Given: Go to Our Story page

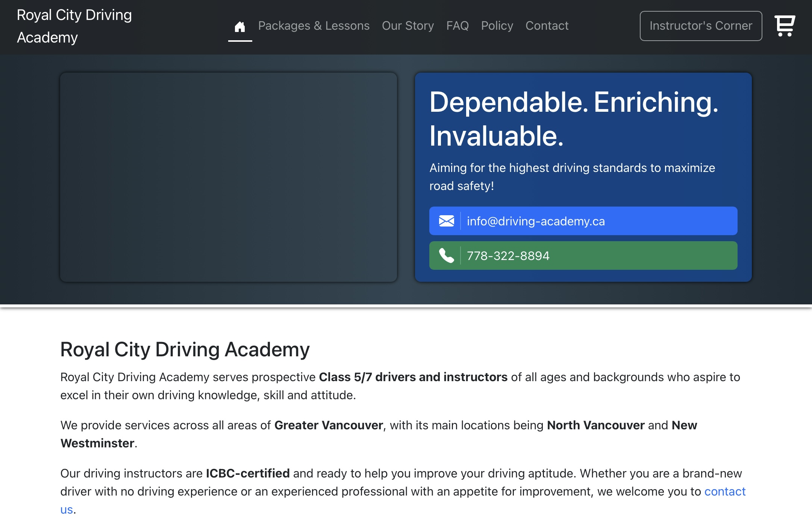Looking at the screenshot, I should coord(408,26).
